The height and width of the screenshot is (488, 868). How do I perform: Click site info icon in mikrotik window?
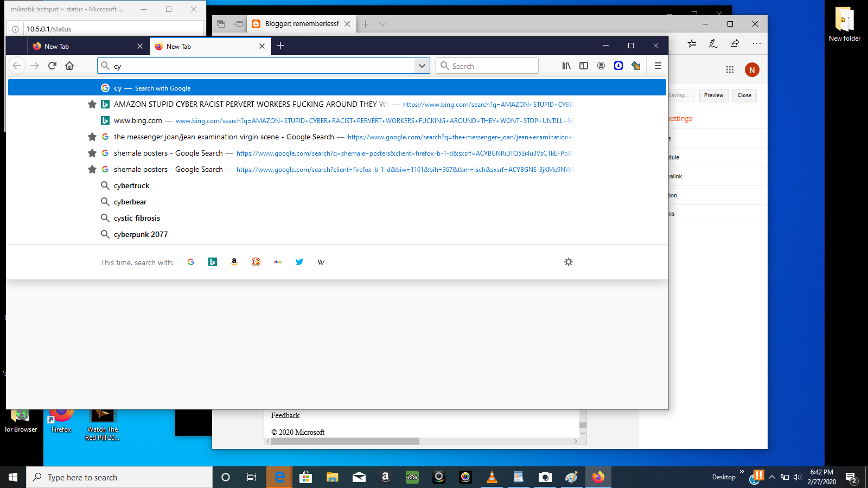[x=15, y=29]
